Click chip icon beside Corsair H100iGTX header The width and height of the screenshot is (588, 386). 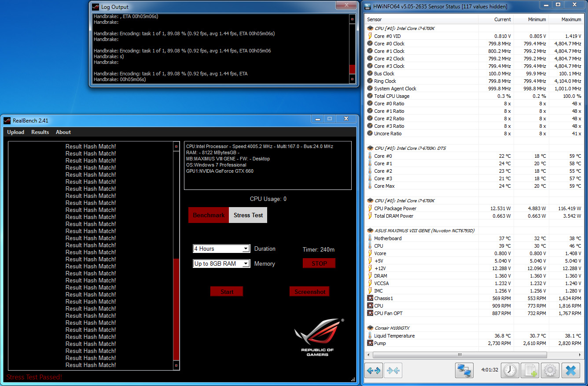pyautogui.click(x=370, y=328)
